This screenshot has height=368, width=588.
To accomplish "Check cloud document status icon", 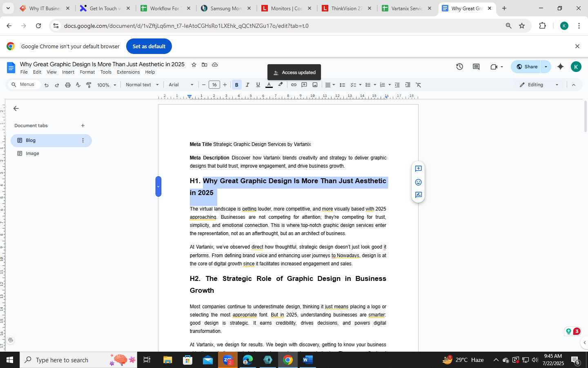I will click(x=215, y=65).
